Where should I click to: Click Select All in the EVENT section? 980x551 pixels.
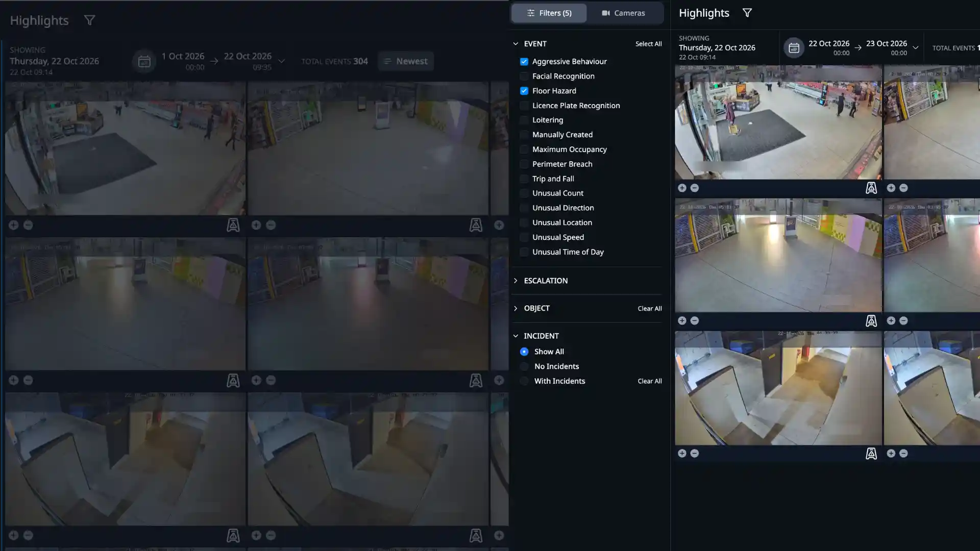648,44
